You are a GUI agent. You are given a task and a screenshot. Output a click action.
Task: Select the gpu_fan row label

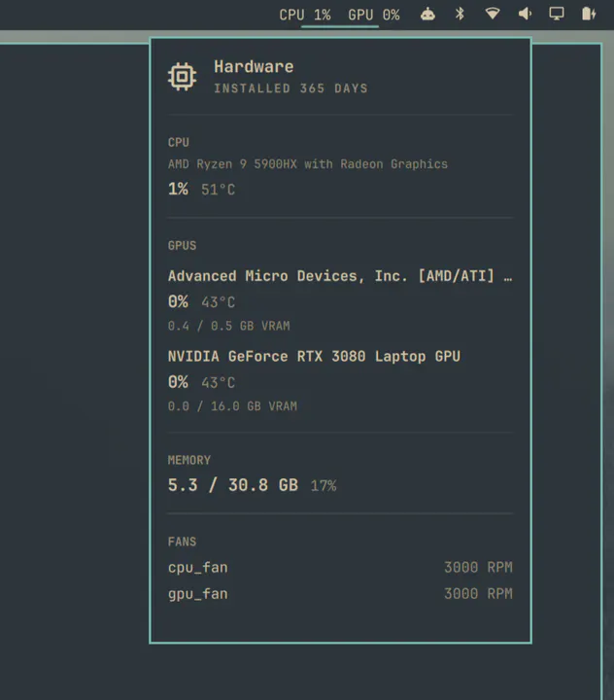[197, 594]
